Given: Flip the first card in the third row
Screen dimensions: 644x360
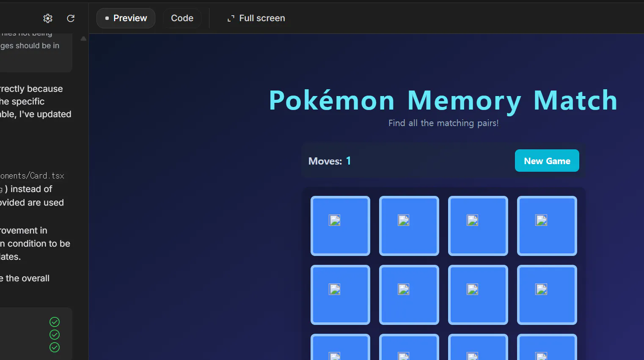Looking at the screenshot, I should (x=340, y=347).
